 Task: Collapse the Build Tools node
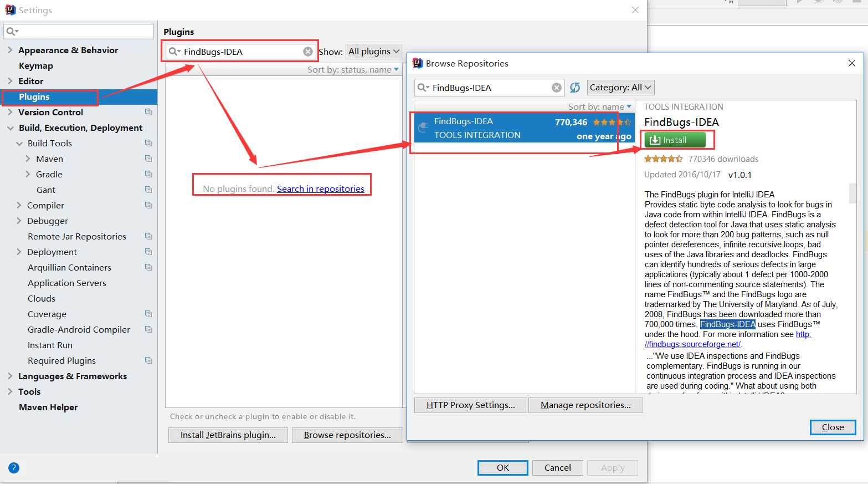19,143
